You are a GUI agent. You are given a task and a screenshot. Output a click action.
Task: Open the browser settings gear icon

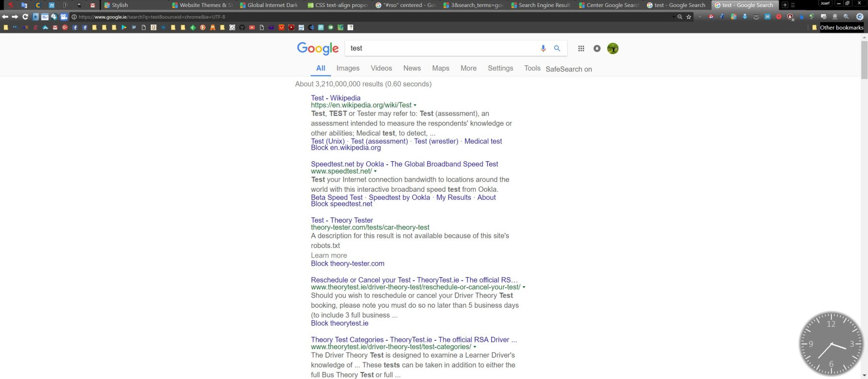coord(859,17)
